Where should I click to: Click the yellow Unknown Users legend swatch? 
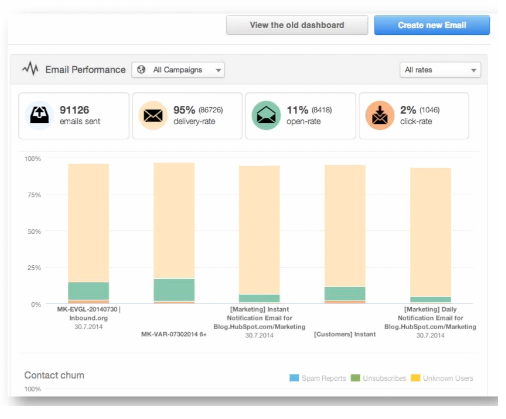pos(415,378)
